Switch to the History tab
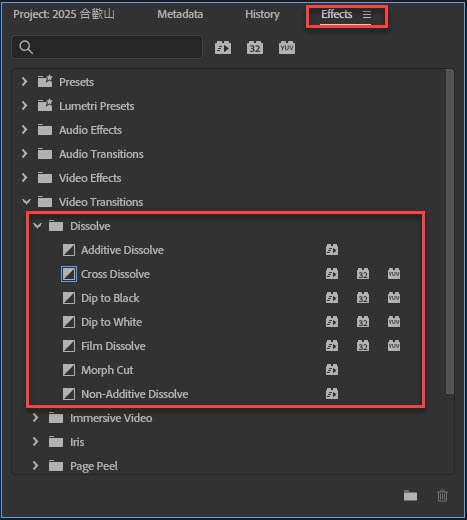Viewport: 467px width, 520px height. (262, 14)
